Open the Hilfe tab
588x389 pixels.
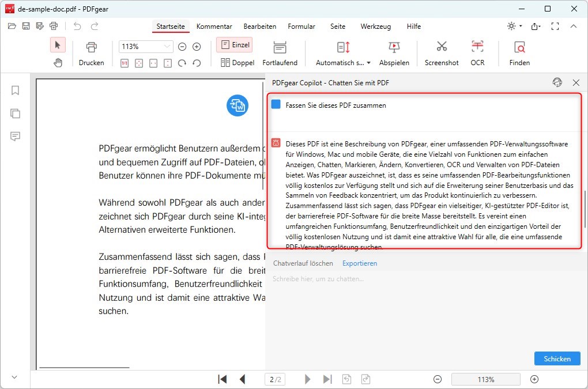[414, 27]
